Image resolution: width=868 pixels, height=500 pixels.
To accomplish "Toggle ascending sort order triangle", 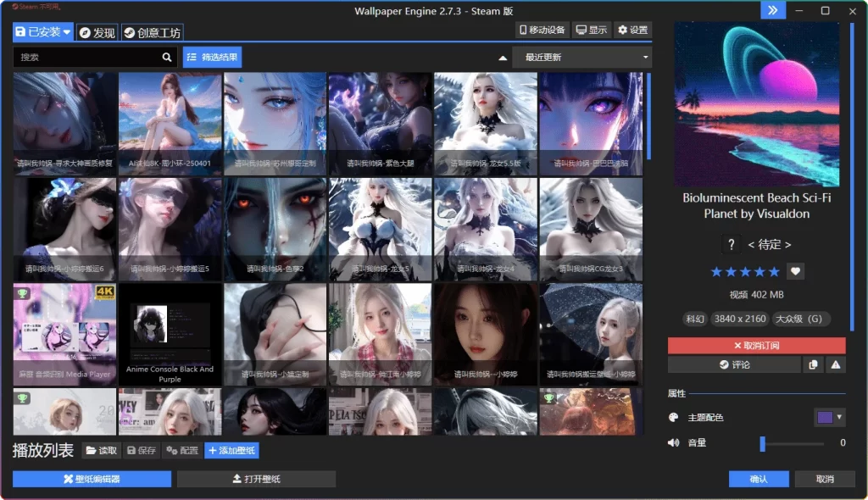I will pyautogui.click(x=503, y=58).
